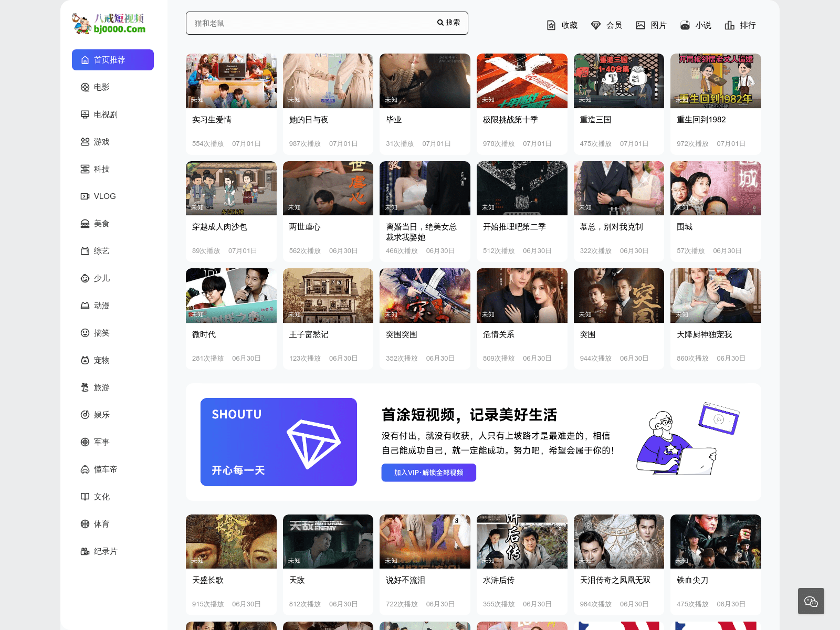Screen dimensions: 840x630
Task: Click the search magnifier 搜索 button
Action: 449,23
